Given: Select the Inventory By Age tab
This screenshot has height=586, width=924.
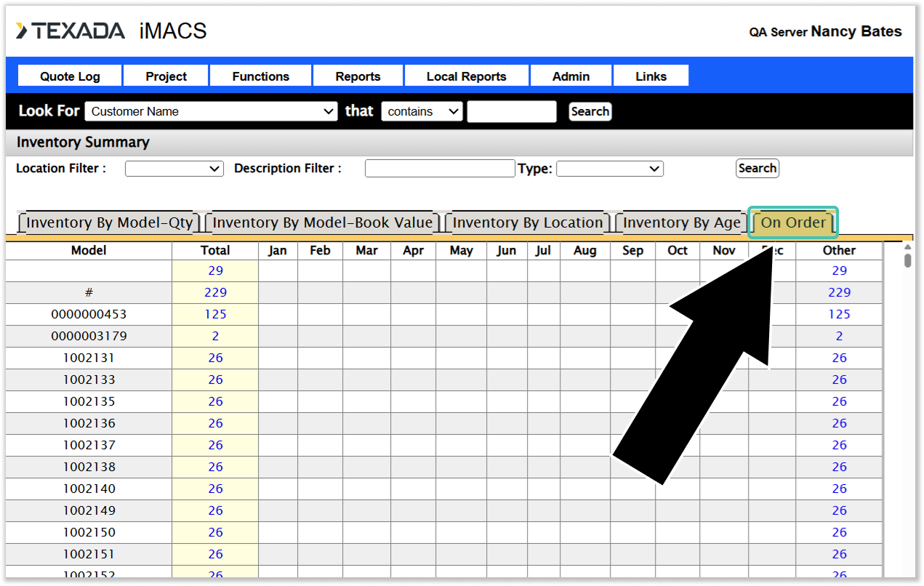Looking at the screenshot, I should point(681,223).
